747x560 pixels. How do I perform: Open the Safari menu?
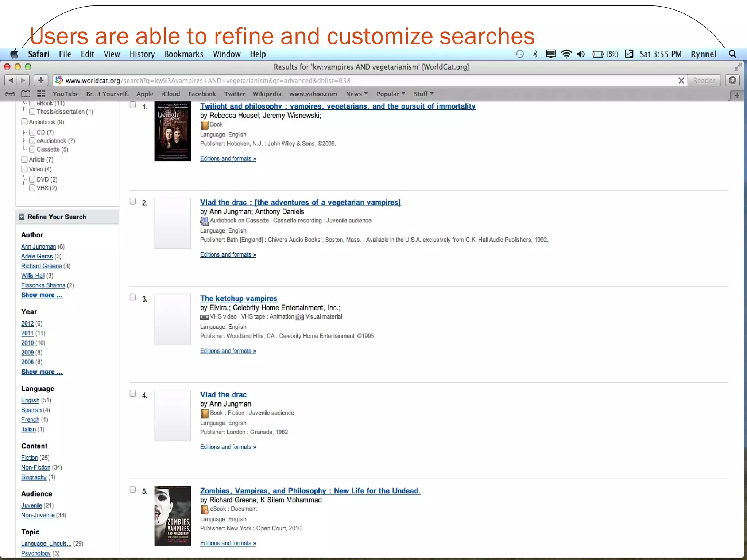39,54
